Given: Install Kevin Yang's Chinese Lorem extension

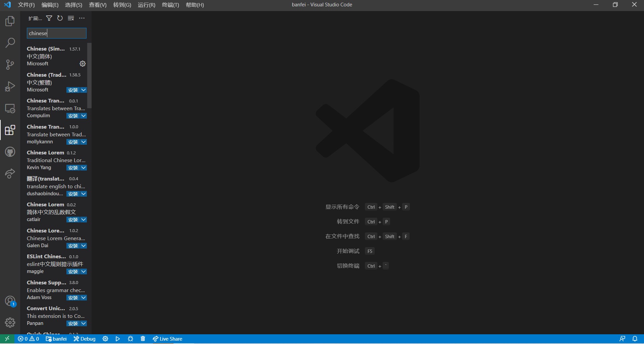Looking at the screenshot, I should click(x=73, y=168).
